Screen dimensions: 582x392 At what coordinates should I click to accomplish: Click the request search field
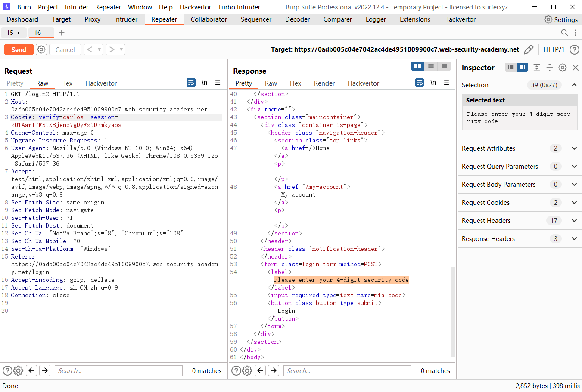(x=118, y=370)
